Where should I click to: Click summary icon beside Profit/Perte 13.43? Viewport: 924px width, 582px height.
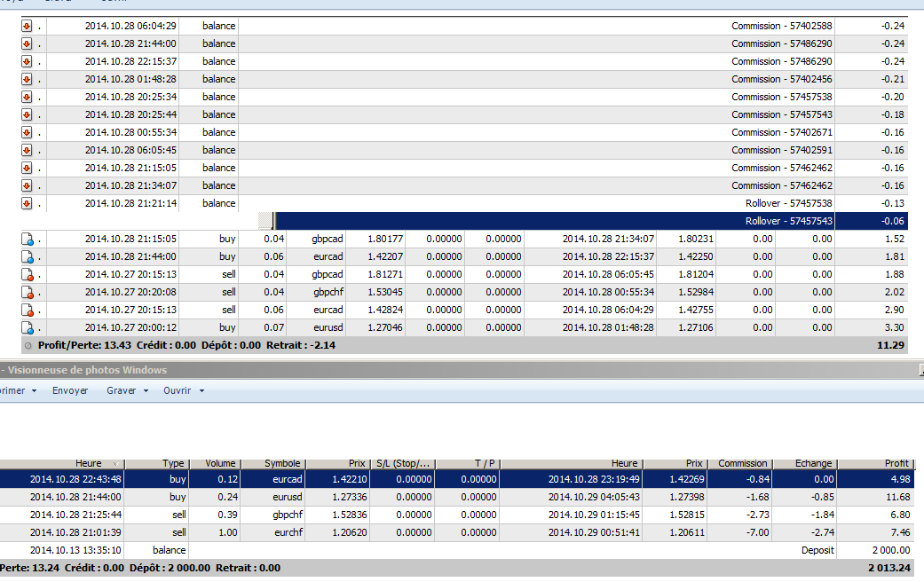[29, 345]
